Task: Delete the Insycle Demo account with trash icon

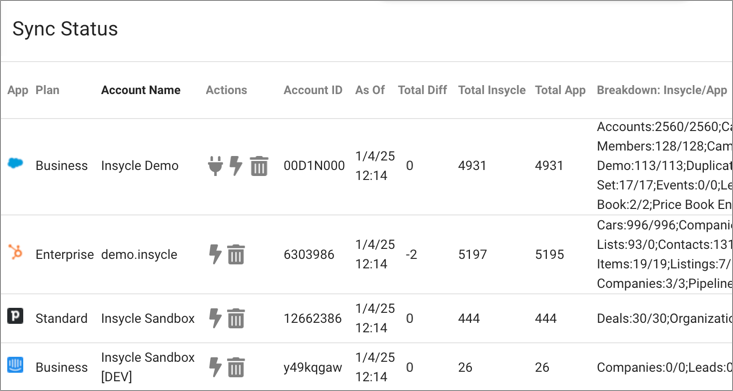Action: pyautogui.click(x=259, y=166)
